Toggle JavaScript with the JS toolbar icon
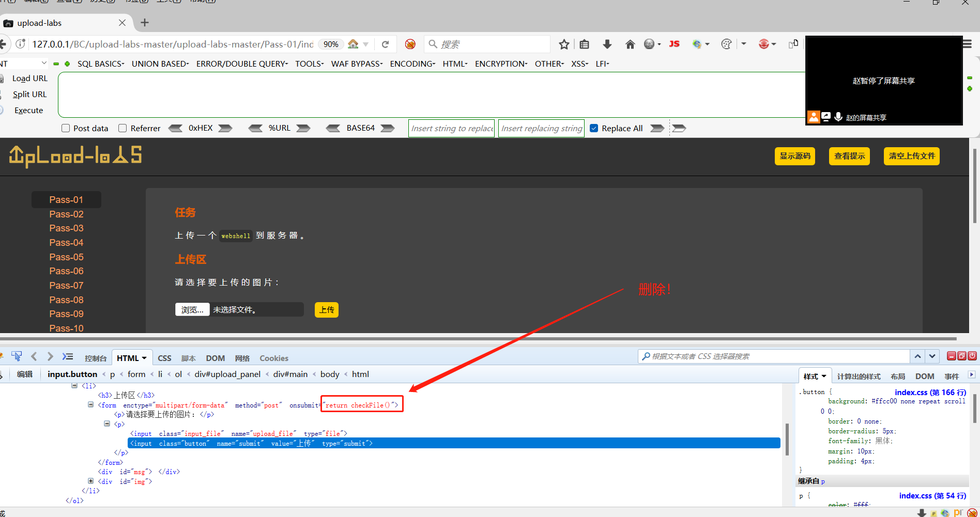Screen dimensions: 980x517 674,44
